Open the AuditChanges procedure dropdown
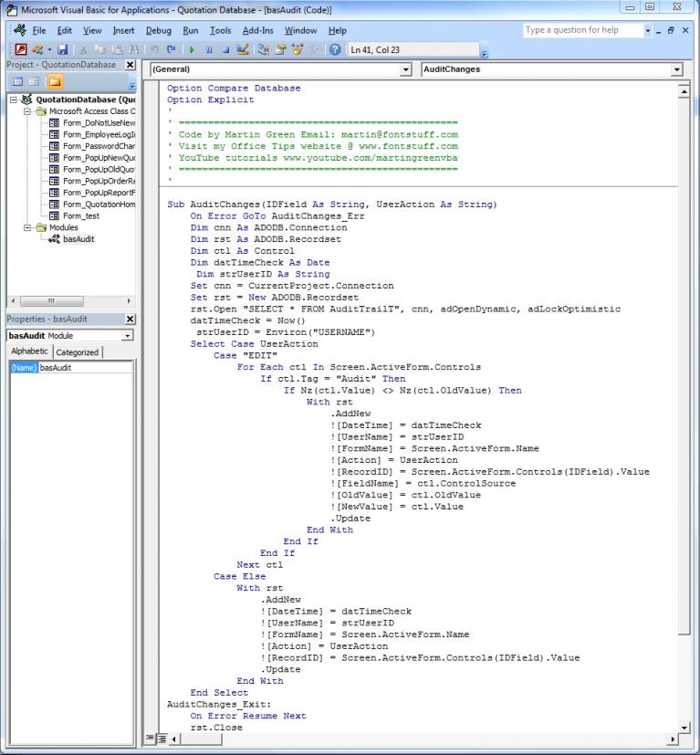This screenshot has width=700, height=755. tap(676, 69)
